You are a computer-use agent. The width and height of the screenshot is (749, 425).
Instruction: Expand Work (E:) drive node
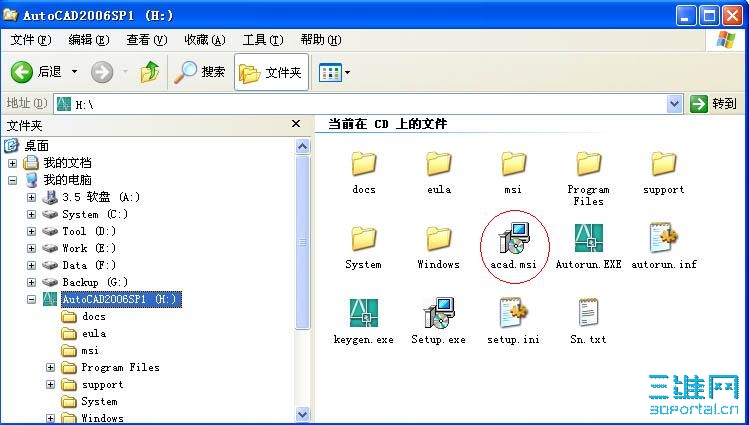[32, 248]
